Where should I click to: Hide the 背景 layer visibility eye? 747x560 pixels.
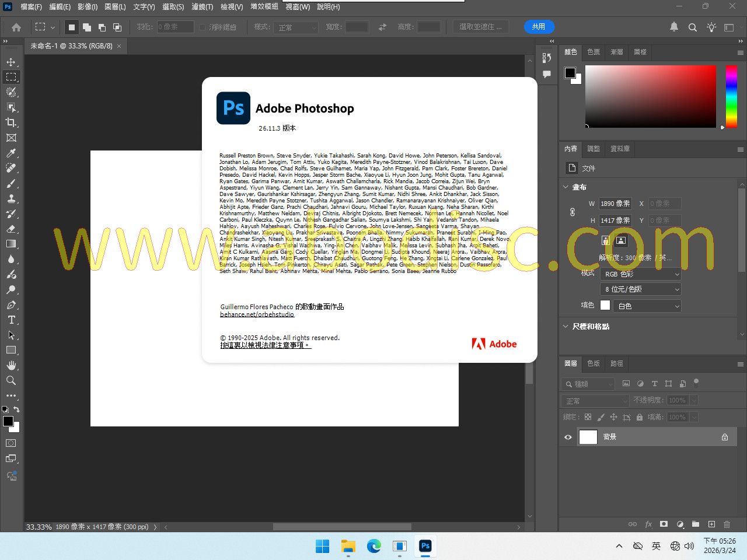click(x=568, y=437)
